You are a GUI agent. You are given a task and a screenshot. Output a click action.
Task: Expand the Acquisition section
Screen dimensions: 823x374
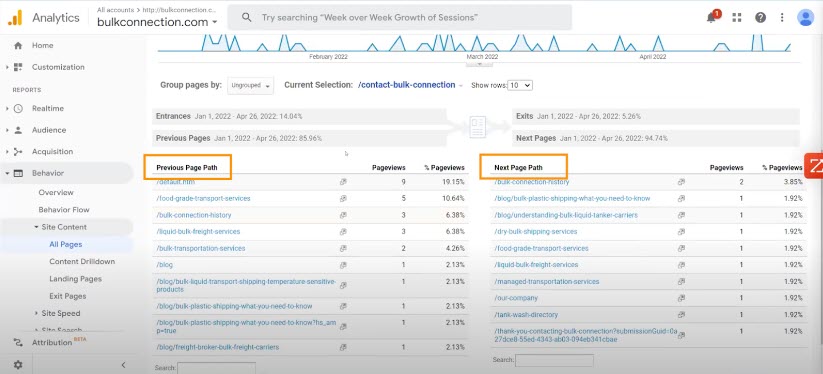[x=7, y=152]
